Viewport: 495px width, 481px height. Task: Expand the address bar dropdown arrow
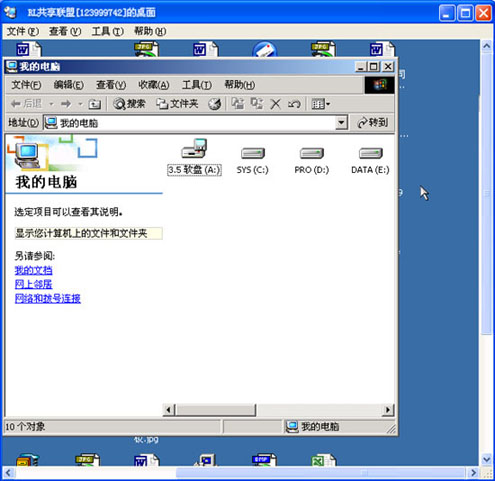pos(341,123)
